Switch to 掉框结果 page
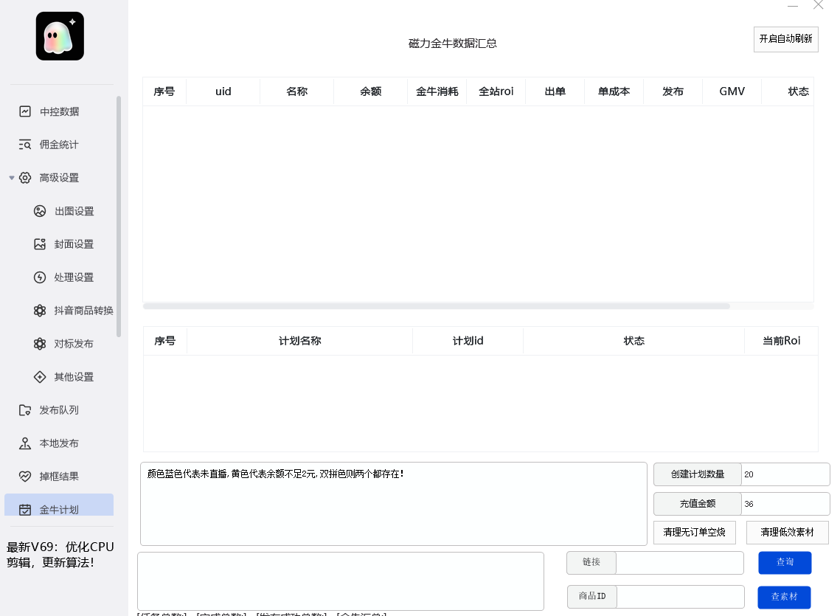The height and width of the screenshot is (616, 840). tap(59, 476)
